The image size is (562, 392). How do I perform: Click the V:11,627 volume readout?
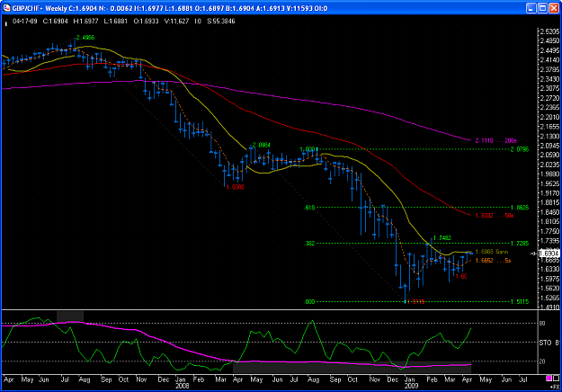click(x=176, y=22)
